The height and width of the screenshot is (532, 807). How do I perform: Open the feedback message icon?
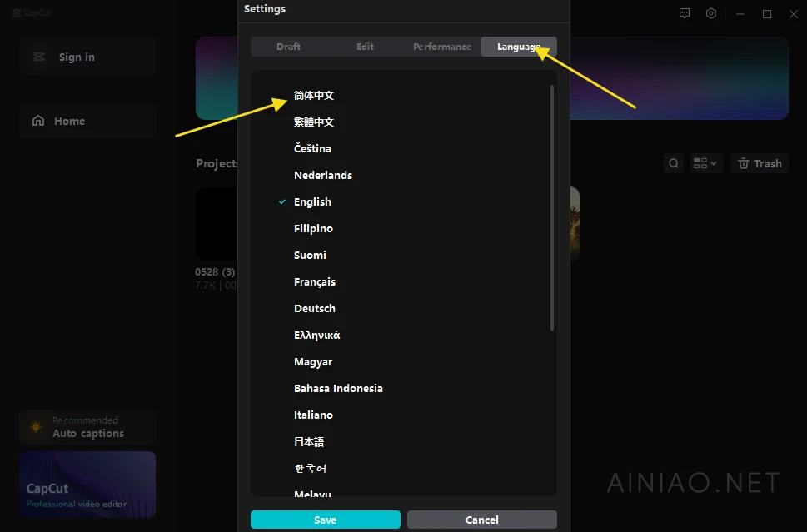click(x=685, y=14)
